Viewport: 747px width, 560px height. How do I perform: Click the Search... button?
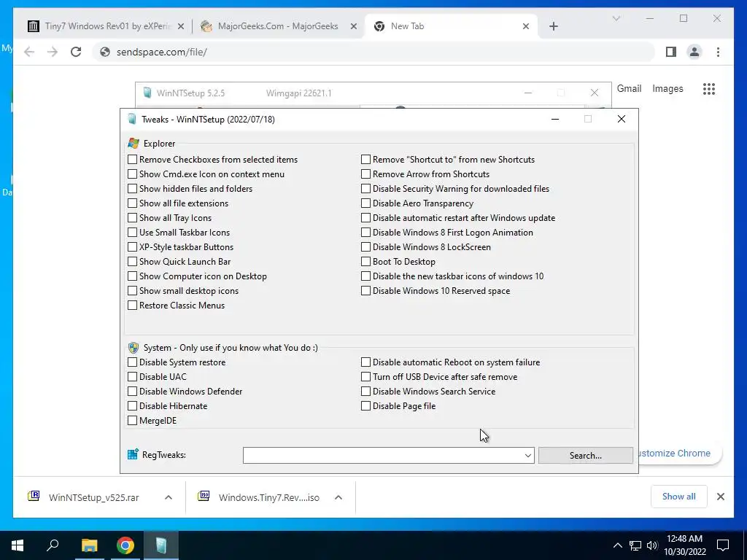click(x=586, y=456)
